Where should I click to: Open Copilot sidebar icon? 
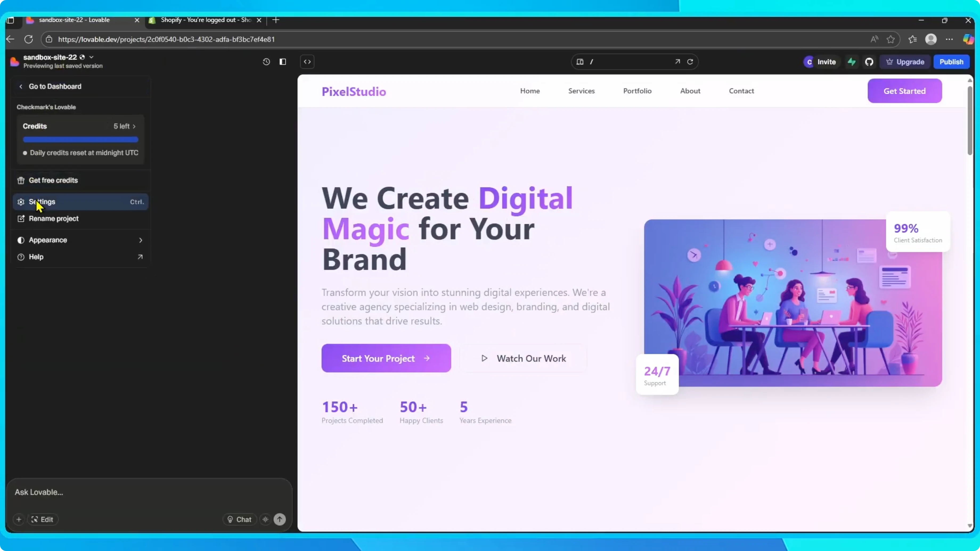[968, 39]
